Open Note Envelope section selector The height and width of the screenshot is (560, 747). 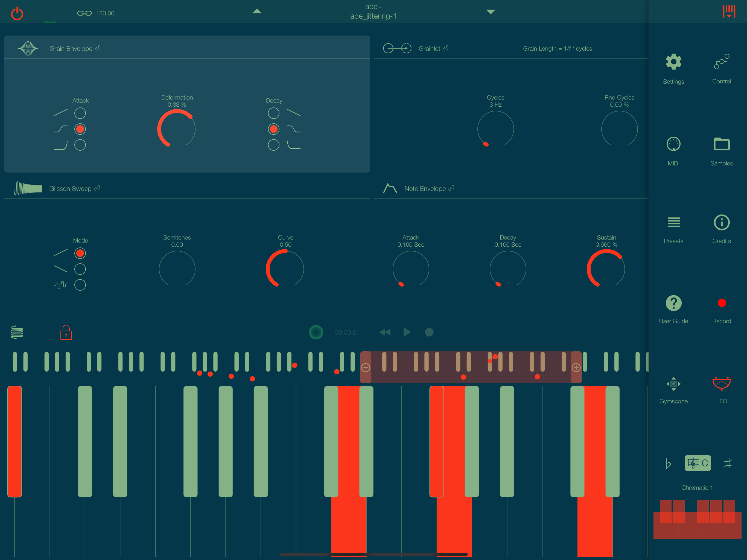(x=429, y=188)
